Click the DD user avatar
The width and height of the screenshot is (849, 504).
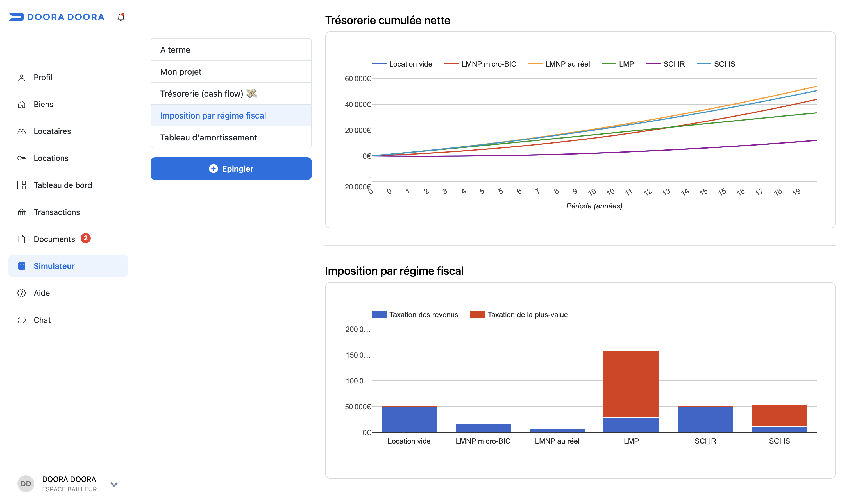click(x=26, y=483)
